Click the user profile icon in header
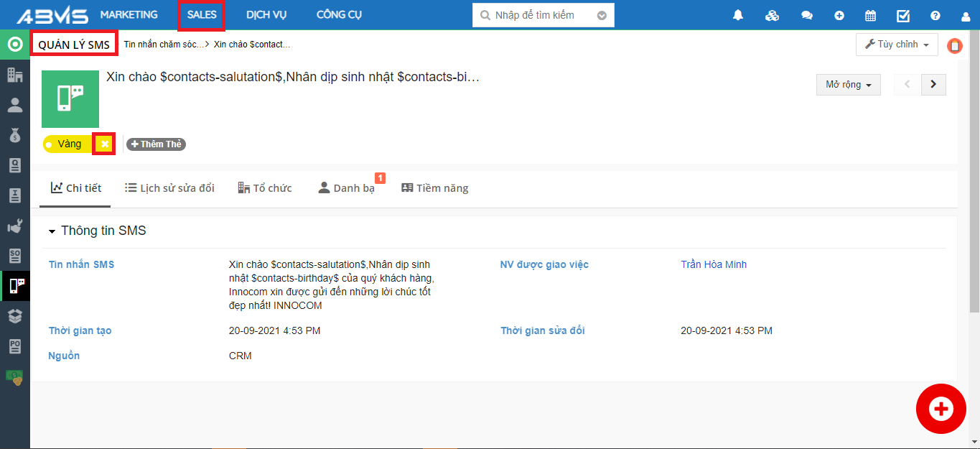 [x=966, y=15]
